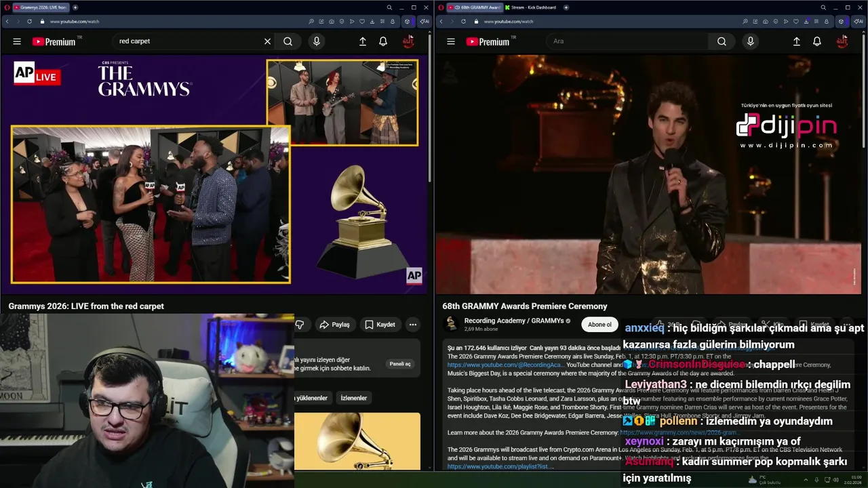
Task: Open Recording Academy channel avatar
Action: click(x=451, y=324)
